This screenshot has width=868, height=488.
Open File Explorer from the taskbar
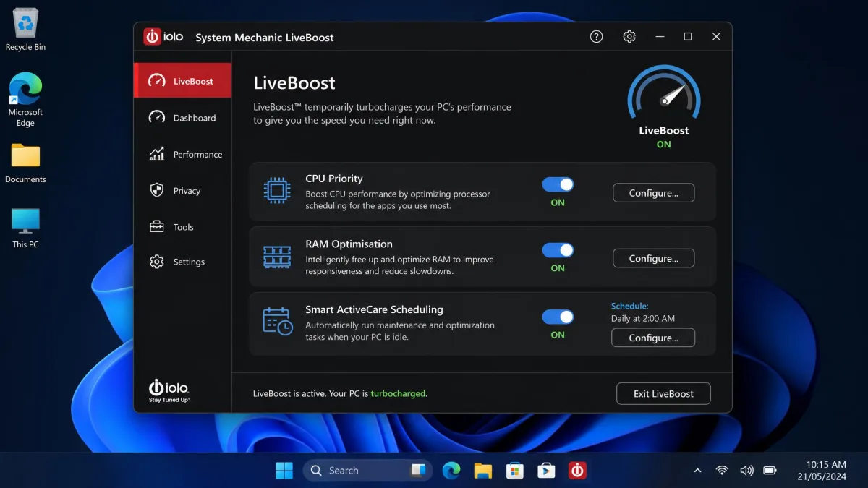coord(483,471)
